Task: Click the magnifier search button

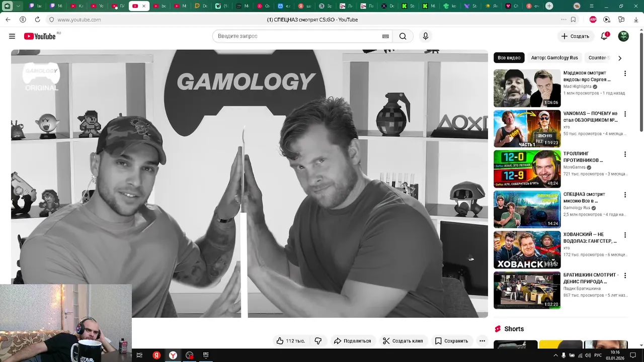Action: pos(403,36)
